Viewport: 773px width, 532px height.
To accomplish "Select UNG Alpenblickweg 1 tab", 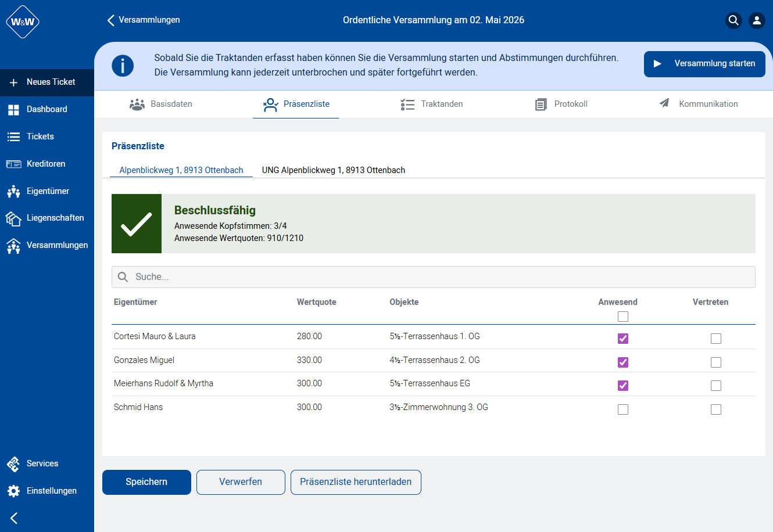I will point(333,170).
